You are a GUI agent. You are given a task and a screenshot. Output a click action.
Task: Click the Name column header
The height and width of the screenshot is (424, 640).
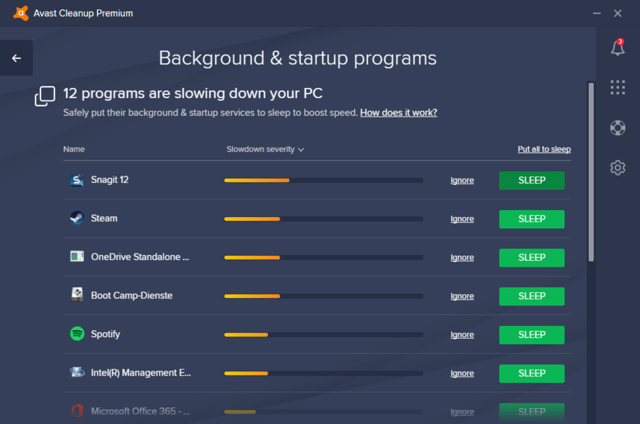(x=74, y=150)
